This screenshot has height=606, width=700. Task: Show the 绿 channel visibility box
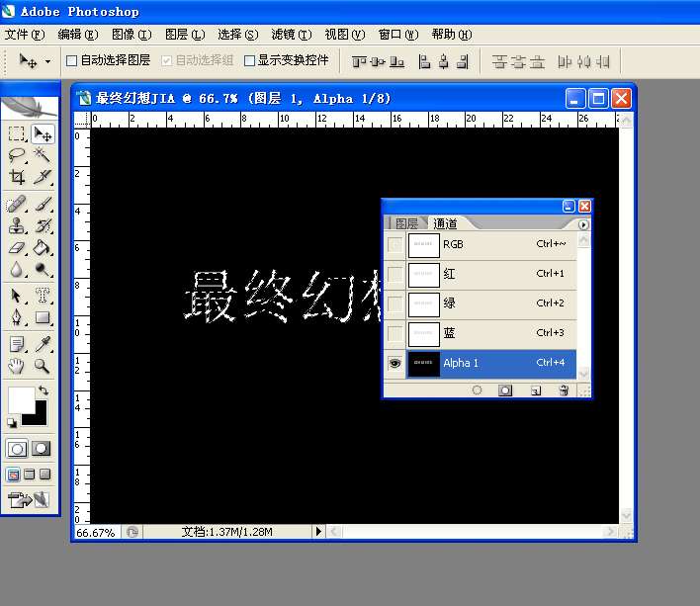[x=394, y=303]
